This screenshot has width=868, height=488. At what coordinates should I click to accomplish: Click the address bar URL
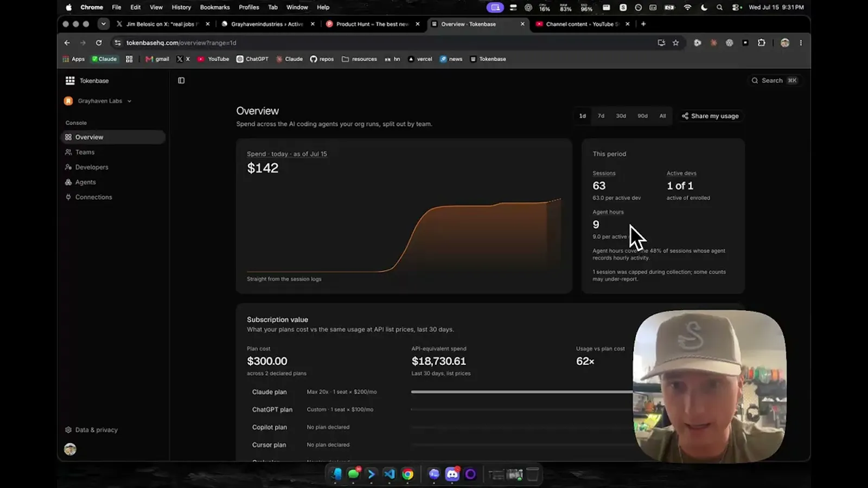tap(181, 43)
